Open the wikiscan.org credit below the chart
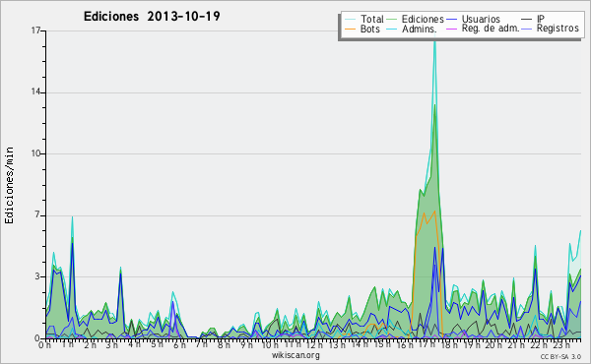591x364 pixels. pos(295,355)
